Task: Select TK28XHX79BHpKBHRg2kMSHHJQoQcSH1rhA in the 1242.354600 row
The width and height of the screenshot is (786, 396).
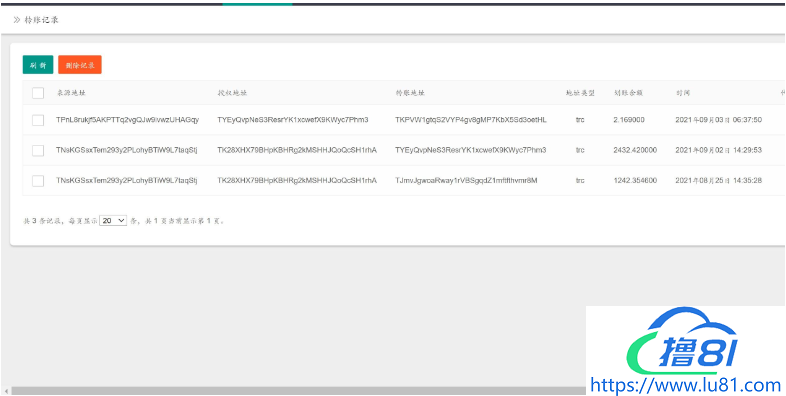Action: [x=297, y=180]
